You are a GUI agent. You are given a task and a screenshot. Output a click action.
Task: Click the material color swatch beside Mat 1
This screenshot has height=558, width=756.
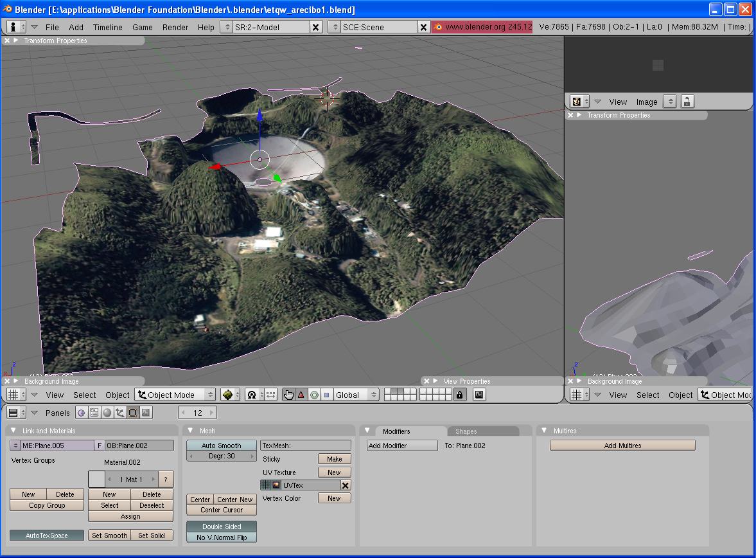tap(96, 480)
